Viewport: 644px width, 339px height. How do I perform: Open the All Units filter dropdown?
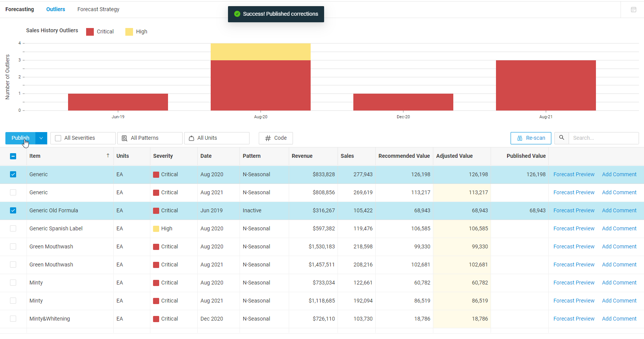point(216,138)
